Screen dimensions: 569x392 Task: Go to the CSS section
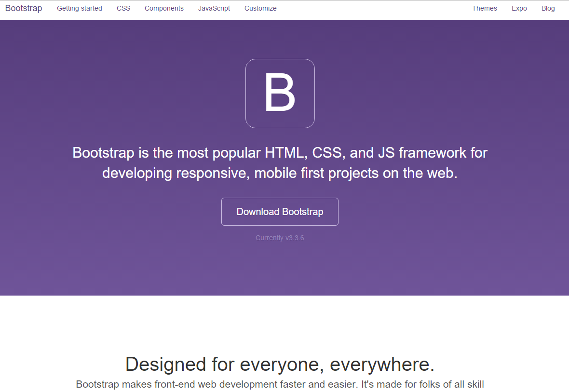123,8
